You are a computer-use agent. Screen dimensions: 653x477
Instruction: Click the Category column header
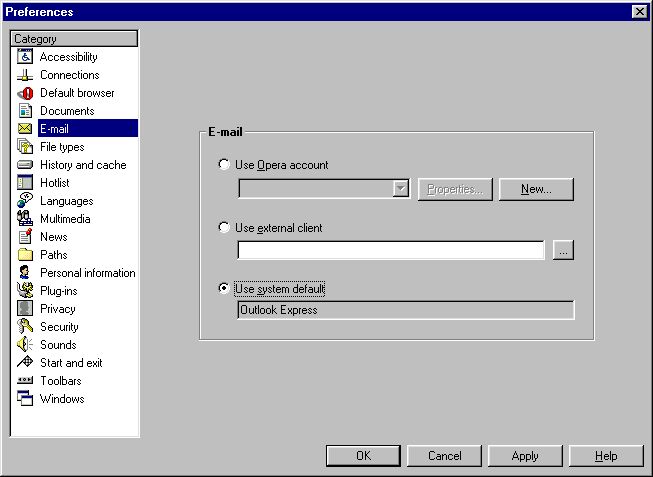(74, 39)
